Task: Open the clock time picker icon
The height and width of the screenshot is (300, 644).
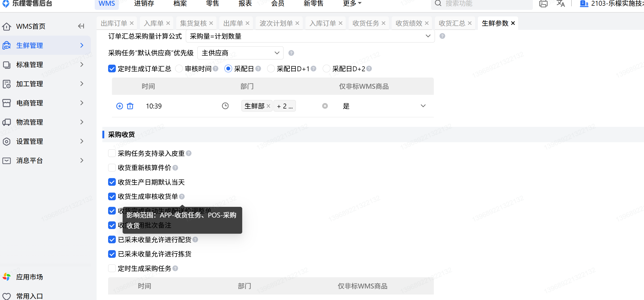Action: [225, 106]
